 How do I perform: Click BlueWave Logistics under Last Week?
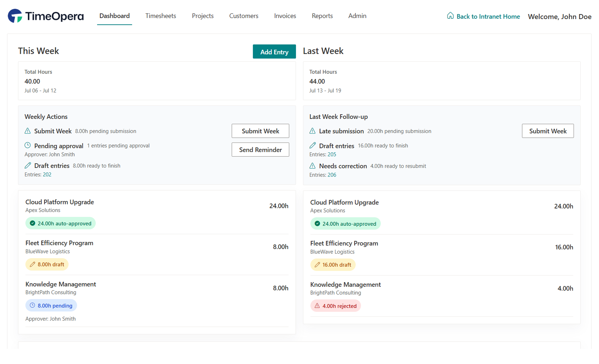(x=332, y=252)
